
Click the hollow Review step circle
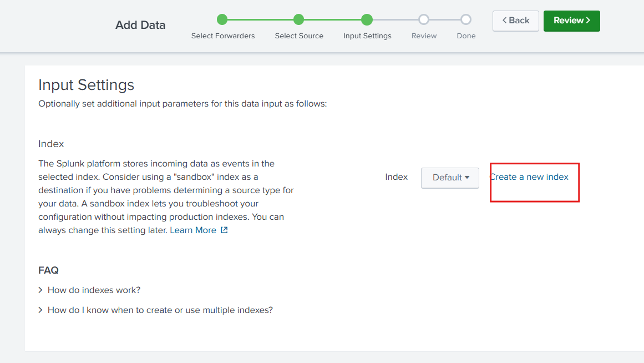[x=424, y=20]
